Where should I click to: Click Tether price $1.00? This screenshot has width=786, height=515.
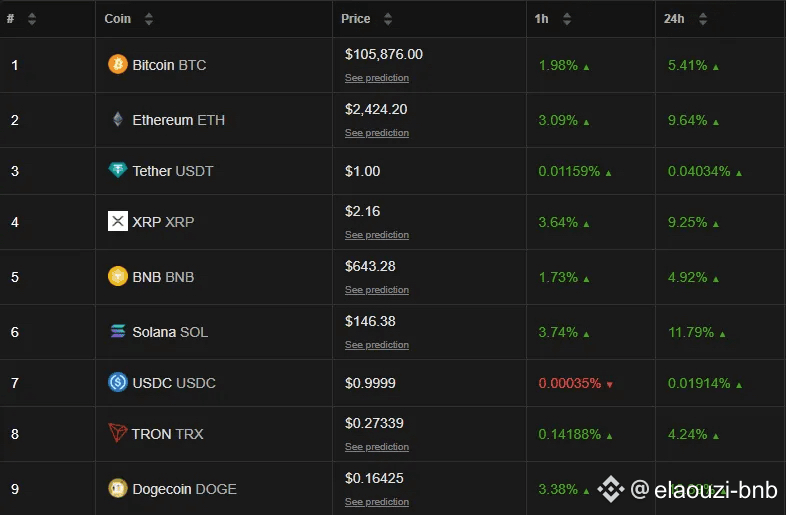pyautogui.click(x=362, y=171)
